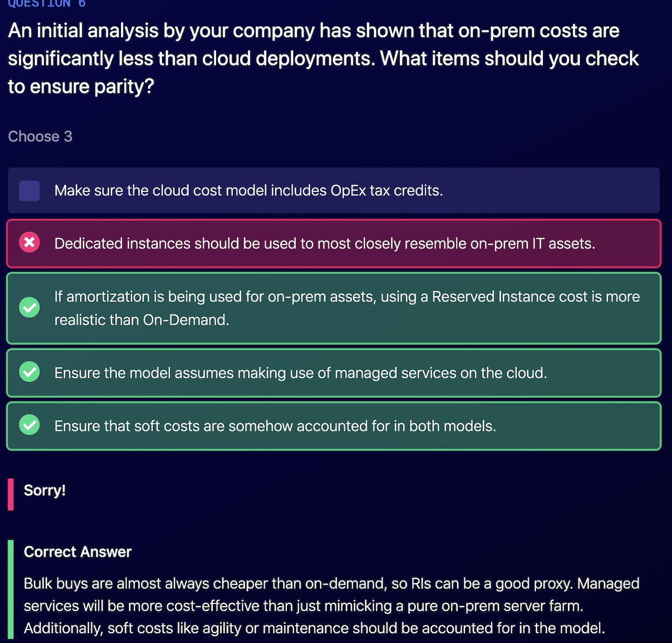Select the 'Make sure the cloud cost model' option text

click(248, 191)
